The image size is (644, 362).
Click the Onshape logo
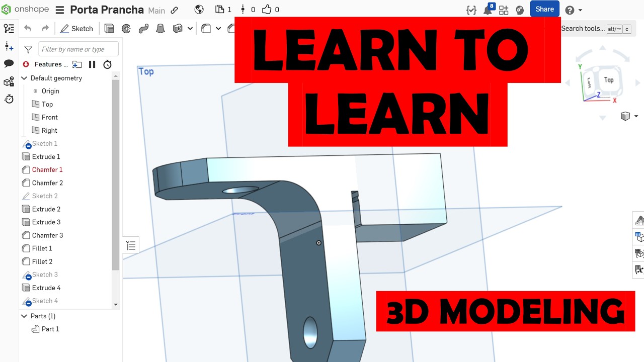point(26,10)
